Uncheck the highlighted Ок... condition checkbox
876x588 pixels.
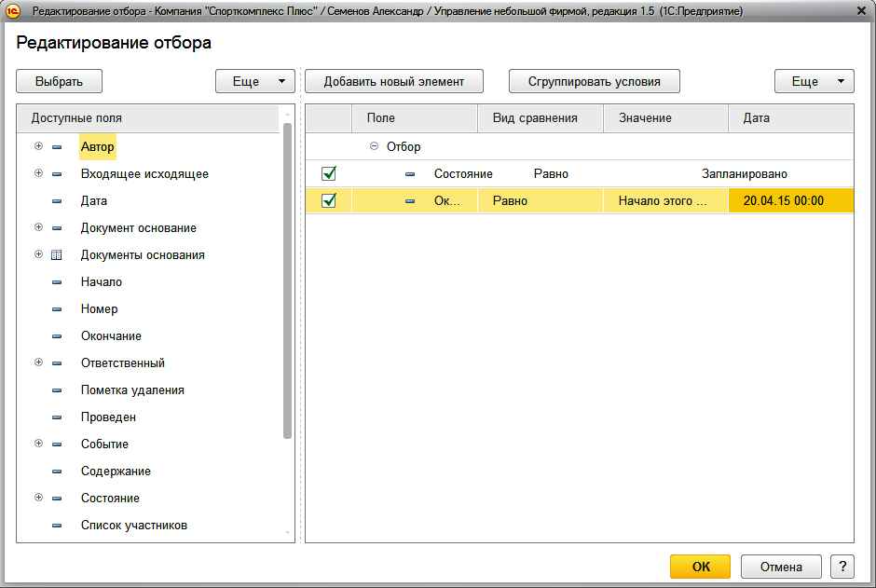pos(329,200)
